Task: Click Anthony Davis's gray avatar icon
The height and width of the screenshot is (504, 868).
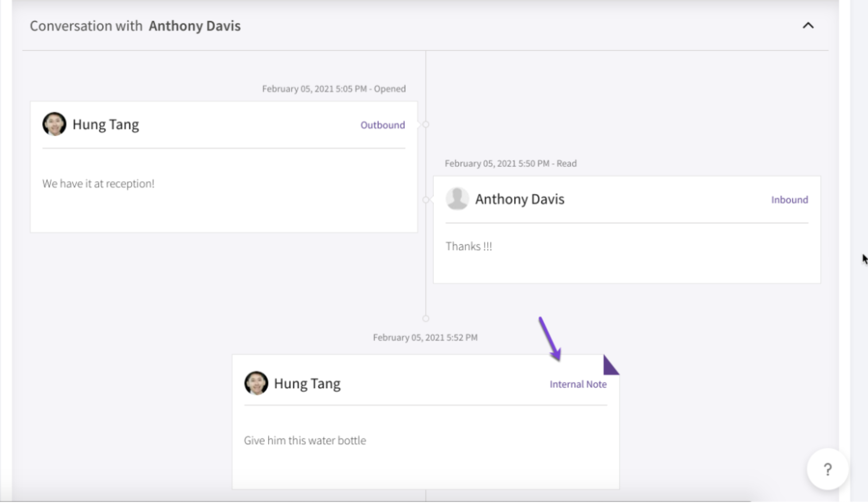Action: click(x=457, y=198)
